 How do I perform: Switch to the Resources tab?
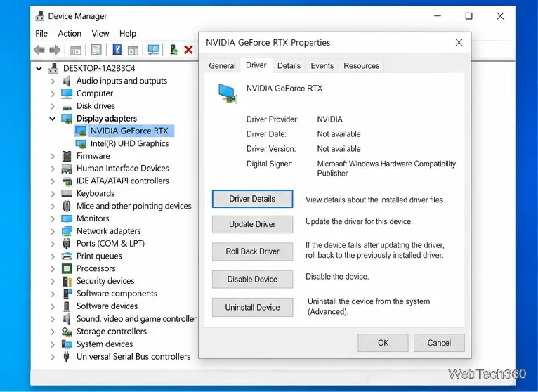pos(361,65)
